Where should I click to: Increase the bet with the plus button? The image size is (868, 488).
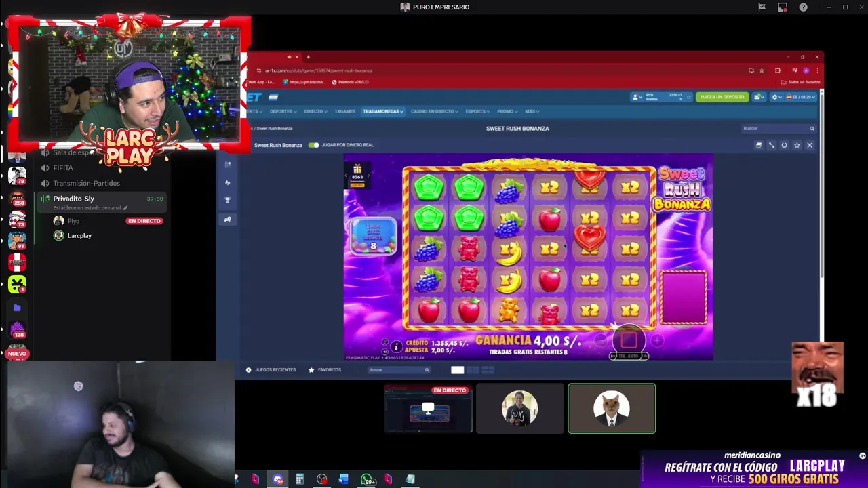pyautogui.click(x=656, y=341)
